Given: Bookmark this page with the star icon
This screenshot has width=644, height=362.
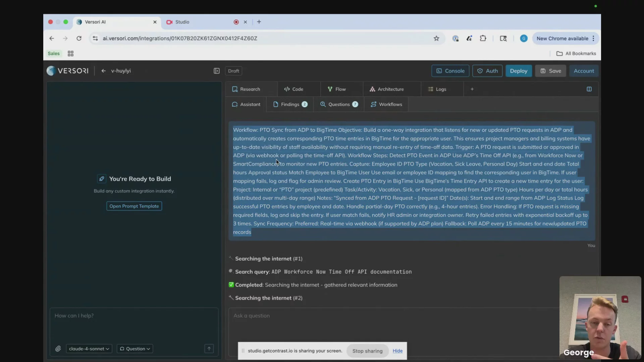Looking at the screenshot, I should pos(436,39).
